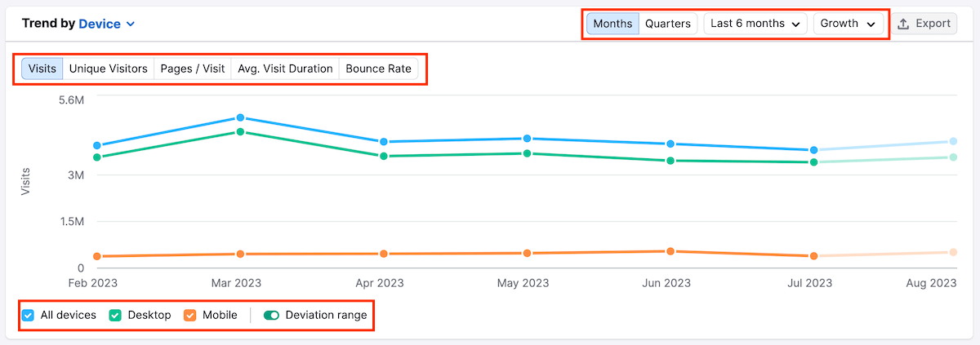
Task: Switch to the Quarters view
Action: 667,24
